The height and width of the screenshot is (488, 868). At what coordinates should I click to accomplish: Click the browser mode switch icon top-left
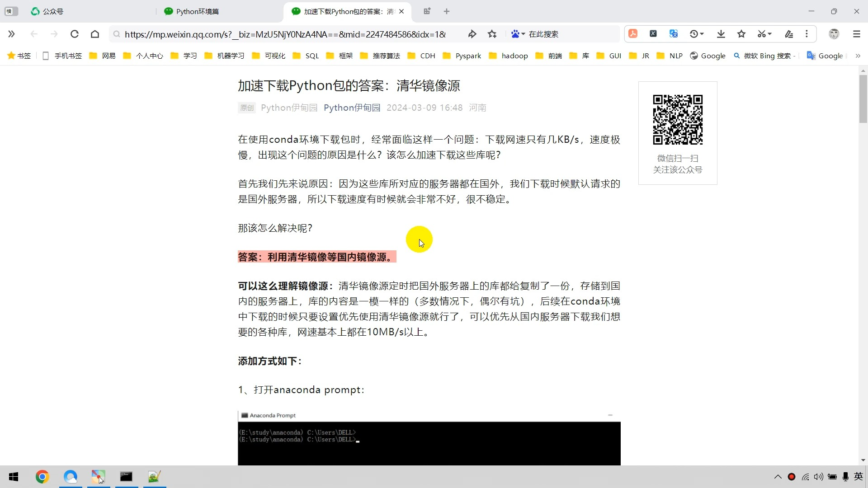coord(11,11)
